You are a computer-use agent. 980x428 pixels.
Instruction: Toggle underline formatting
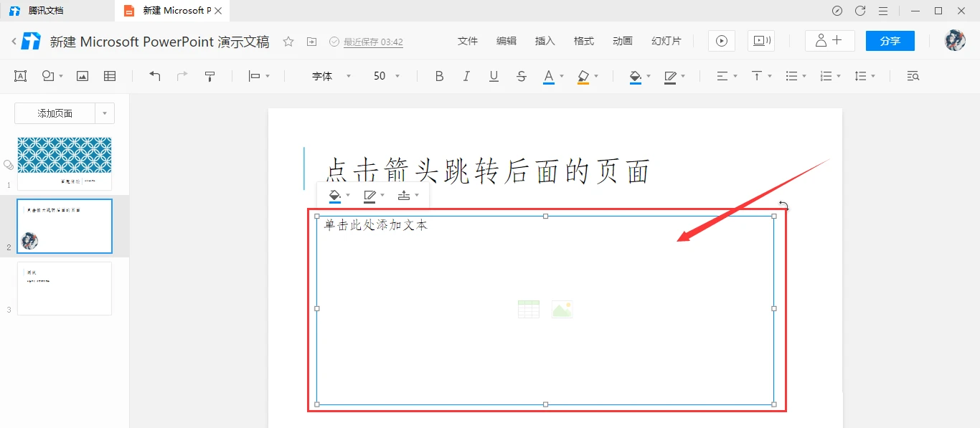pyautogui.click(x=494, y=76)
